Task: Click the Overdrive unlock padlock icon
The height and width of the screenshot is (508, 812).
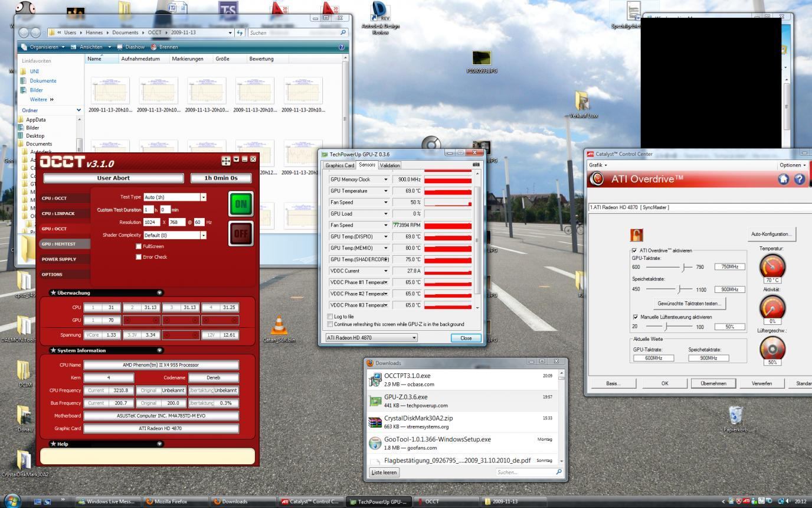Action: click(x=636, y=235)
